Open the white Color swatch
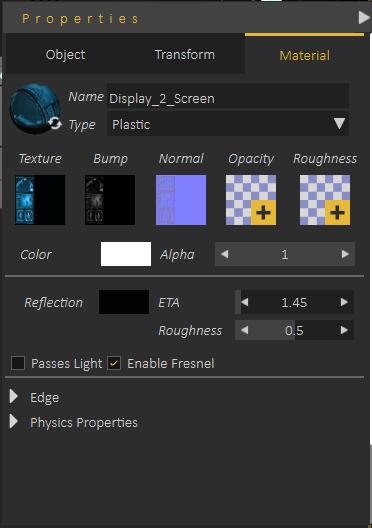 coord(126,254)
